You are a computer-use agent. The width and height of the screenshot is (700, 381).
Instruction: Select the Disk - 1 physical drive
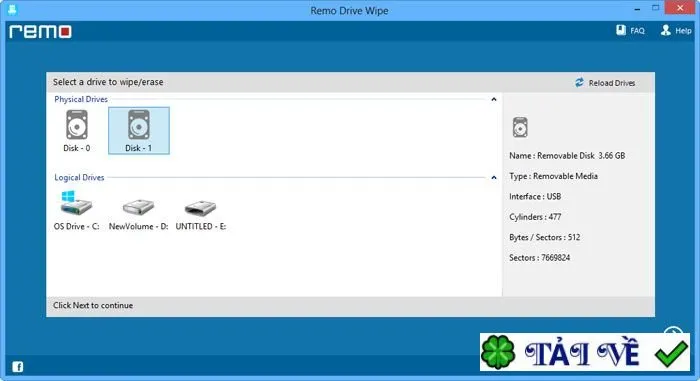coord(139,131)
